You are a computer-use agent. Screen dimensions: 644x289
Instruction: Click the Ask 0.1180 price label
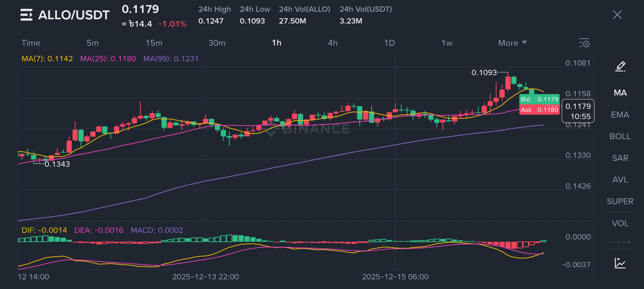click(539, 110)
